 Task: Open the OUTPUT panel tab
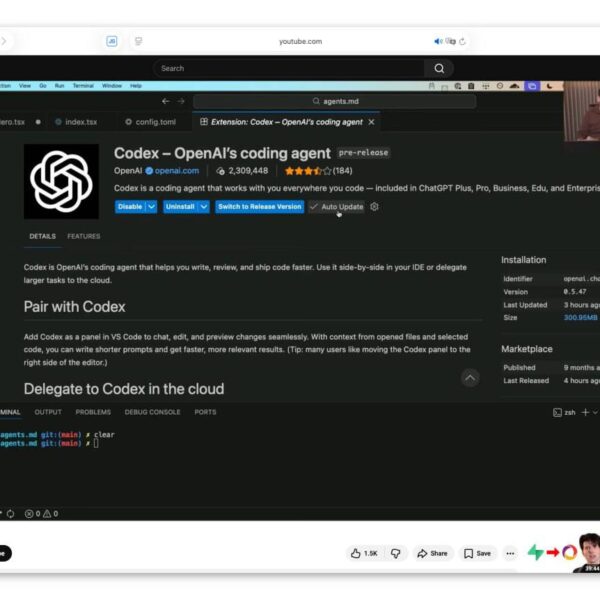(48, 412)
